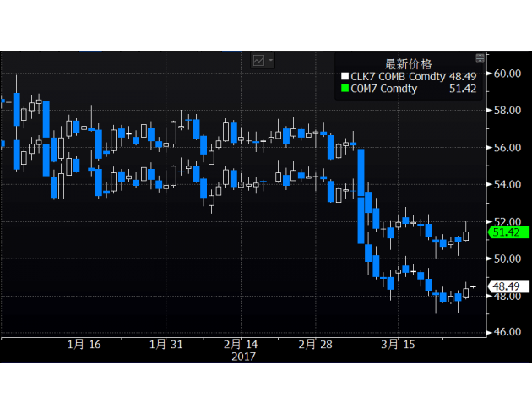Click the 2月 14 date axis label
This screenshot has height=414, width=532.
242,345
